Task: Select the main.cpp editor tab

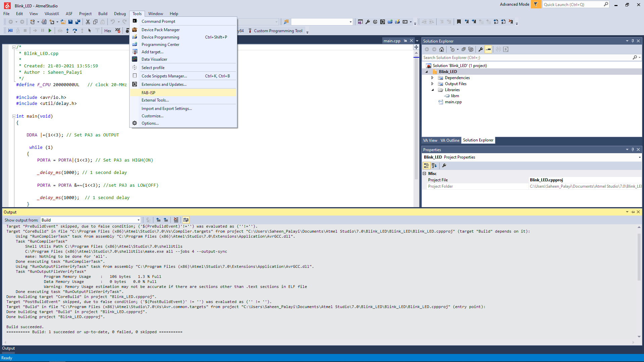Action: (392, 41)
